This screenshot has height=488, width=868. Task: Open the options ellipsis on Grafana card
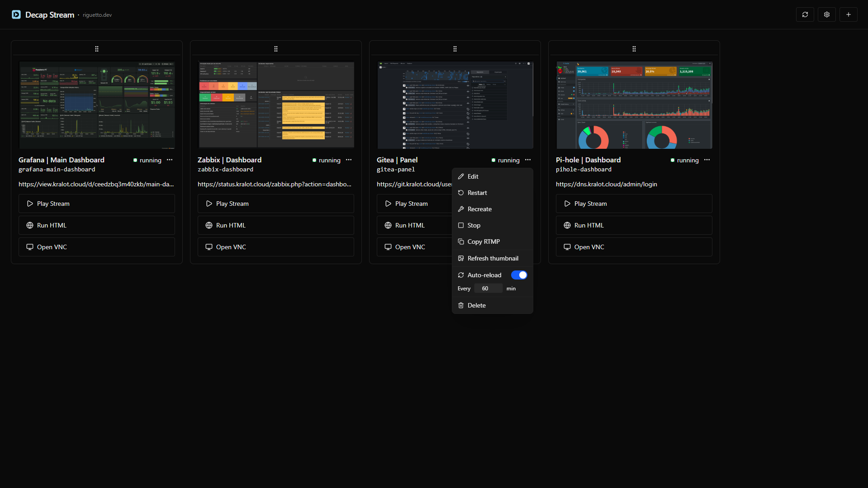click(x=170, y=160)
